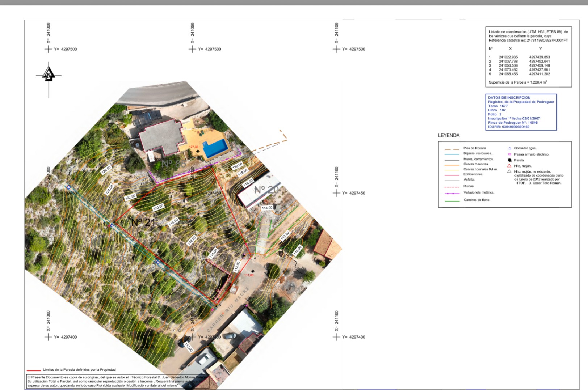This screenshot has height=390, width=588.
Task: Click the cyan Bajante residuales line sample
Action: point(451,154)
